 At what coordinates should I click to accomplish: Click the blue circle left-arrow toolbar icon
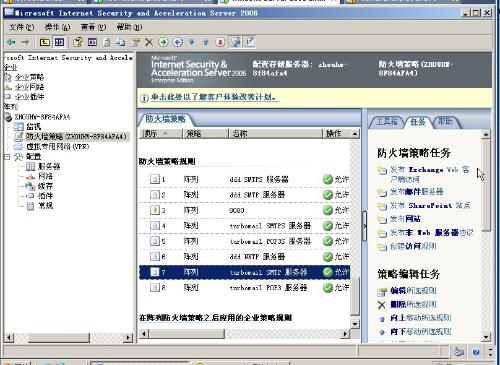pos(178,42)
